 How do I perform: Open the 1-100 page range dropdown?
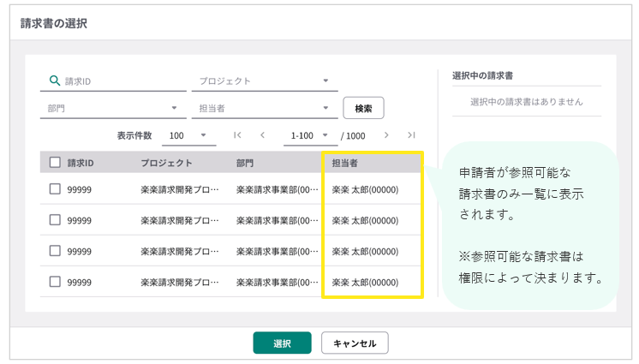coord(310,135)
